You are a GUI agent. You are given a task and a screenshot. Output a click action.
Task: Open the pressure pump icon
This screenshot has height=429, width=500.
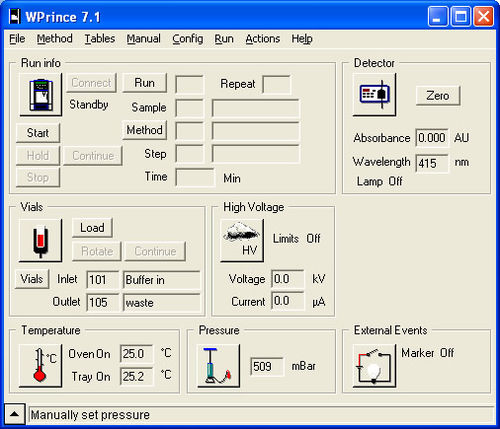coord(218,366)
